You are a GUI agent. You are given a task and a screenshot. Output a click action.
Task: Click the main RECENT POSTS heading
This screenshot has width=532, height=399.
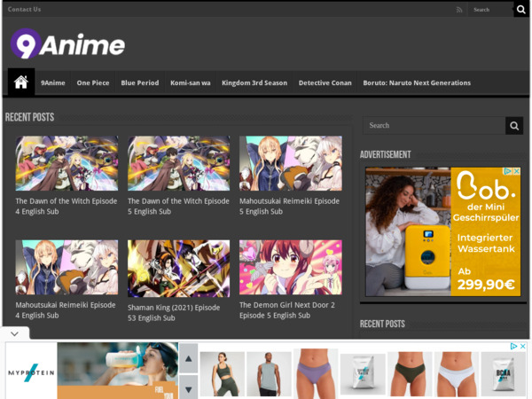click(x=29, y=117)
